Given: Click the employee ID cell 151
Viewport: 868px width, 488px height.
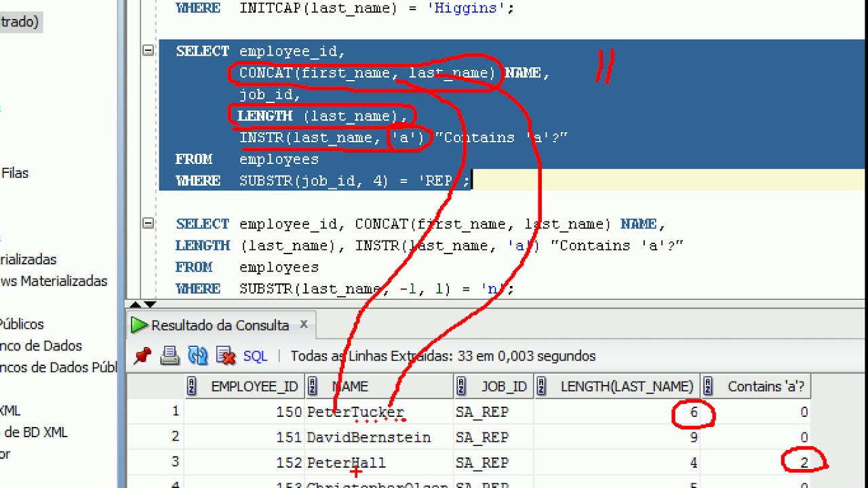Looking at the screenshot, I should tap(244, 437).
